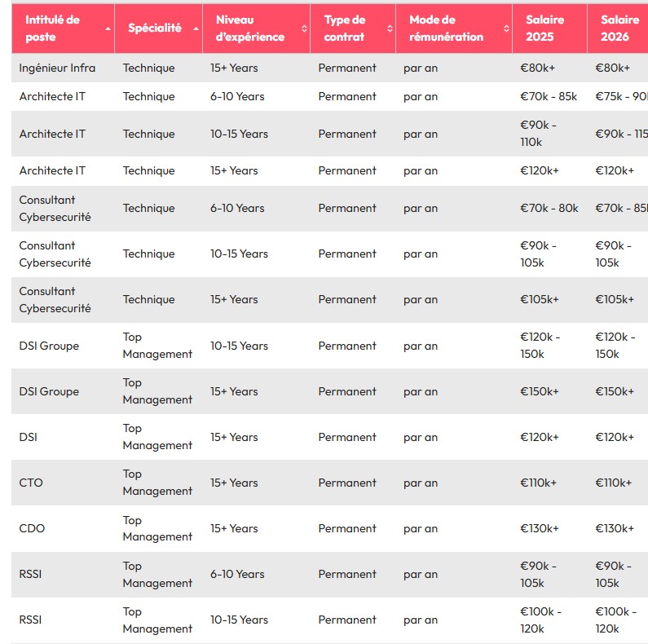Toggle the sort icon for Niveau d'expérience
Viewport: 648px width, 644px height.
[304, 29]
